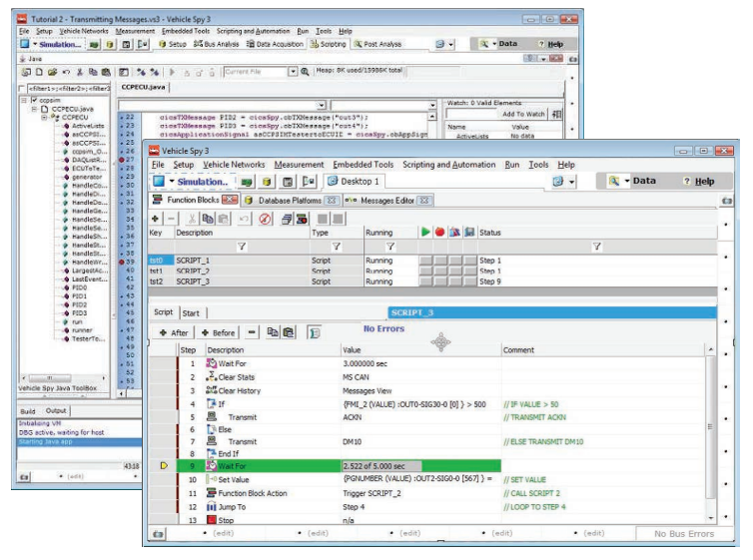This screenshot has height=560, width=753.
Task: Click the Before button to insert a step
Action: [x=219, y=332]
